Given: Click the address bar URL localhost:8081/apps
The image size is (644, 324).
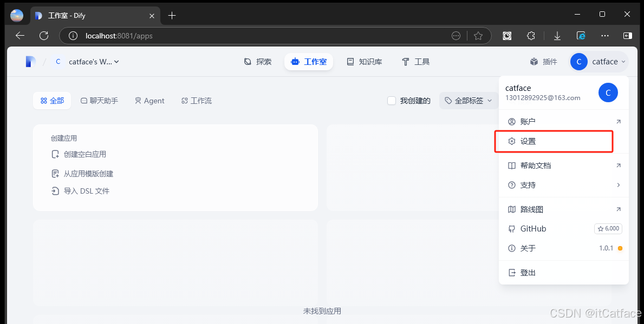Looking at the screenshot, I should (119, 36).
